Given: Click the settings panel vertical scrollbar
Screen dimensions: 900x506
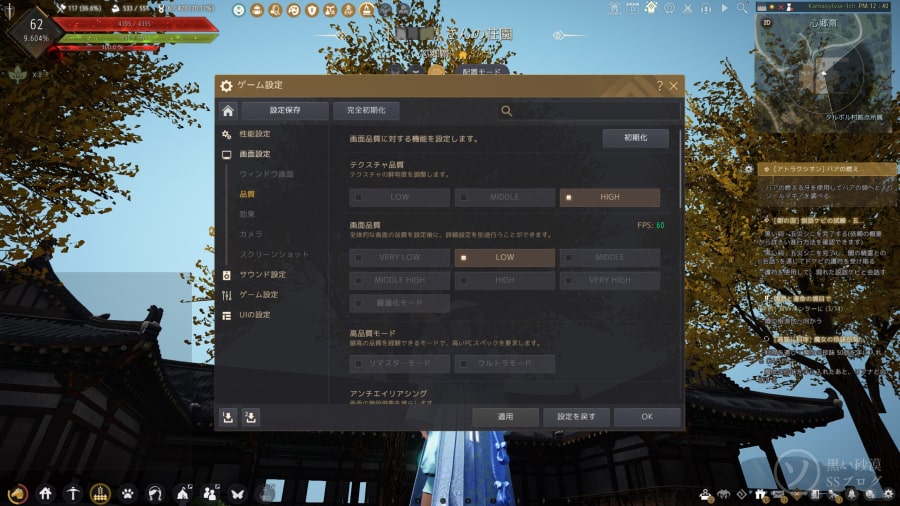Looking at the screenshot, I should 681,169.
